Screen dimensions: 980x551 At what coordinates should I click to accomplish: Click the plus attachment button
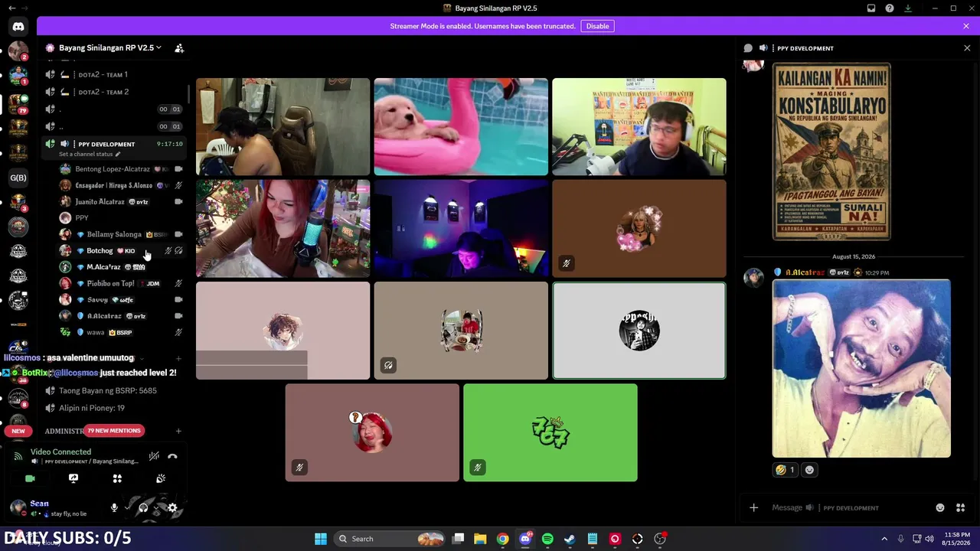754,507
